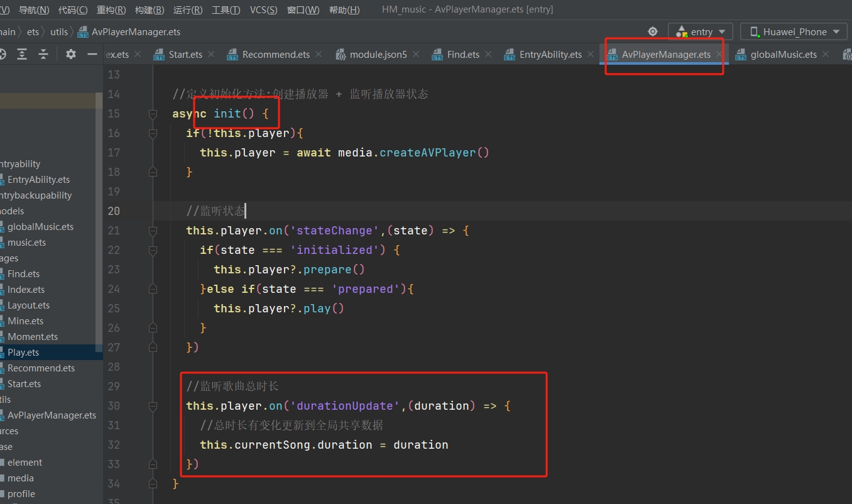Click the utils breadcrumb in navigation bar
The image size is (852, 504).
[x=59, y=32]
